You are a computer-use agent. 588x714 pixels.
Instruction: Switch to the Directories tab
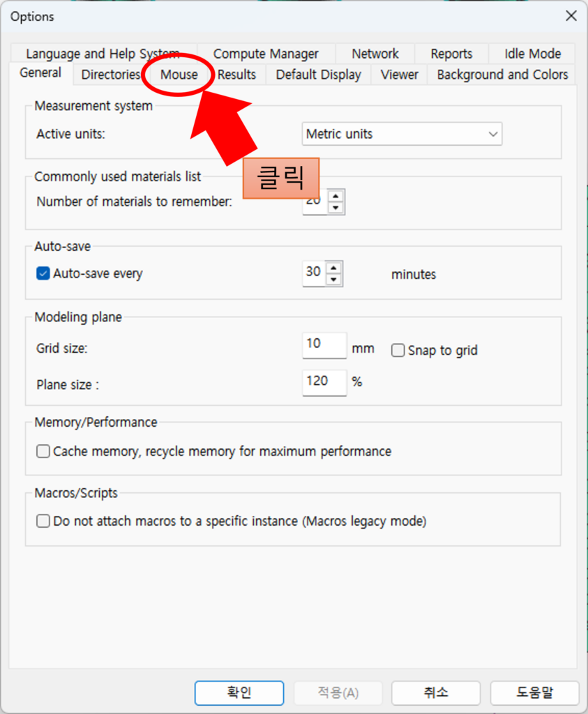110,75
